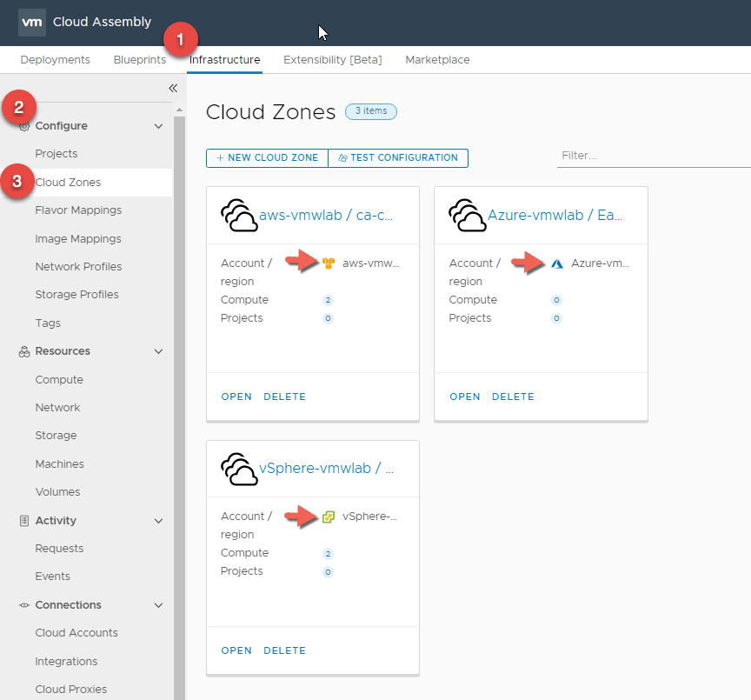The width and height of the screenshot is (751, 700).
Task: Click the AWS account orange icon
Action: pos(329,263)
